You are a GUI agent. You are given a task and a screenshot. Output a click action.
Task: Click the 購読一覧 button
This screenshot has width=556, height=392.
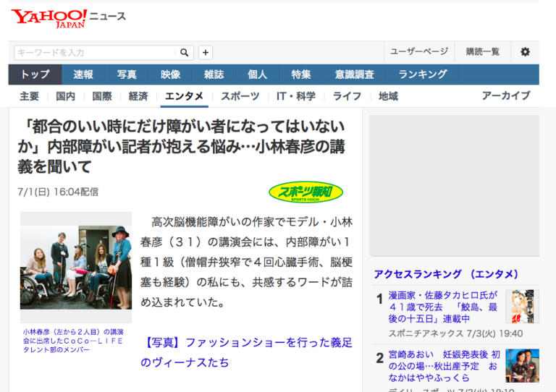click(483, 52)
